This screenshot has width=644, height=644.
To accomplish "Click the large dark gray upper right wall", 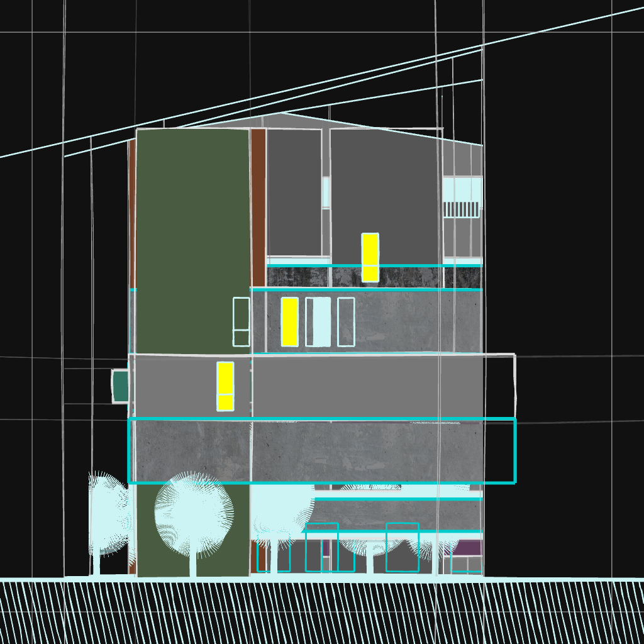I will click(x=384, y=189).
